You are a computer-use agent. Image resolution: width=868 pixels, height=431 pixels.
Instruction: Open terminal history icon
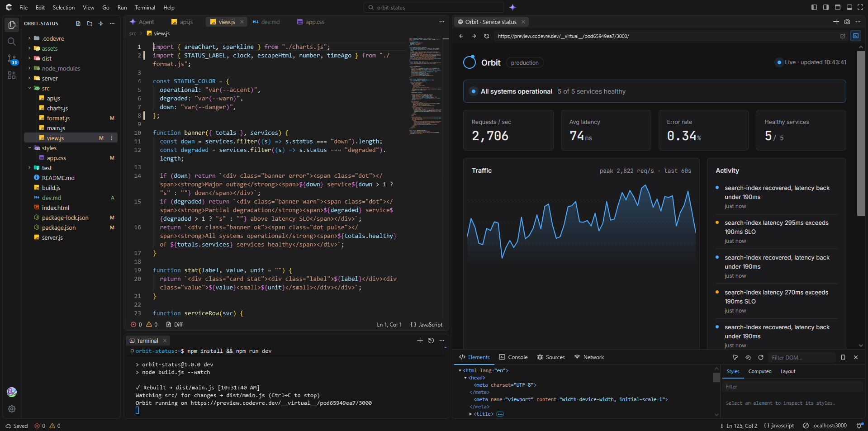coord(431,341)
